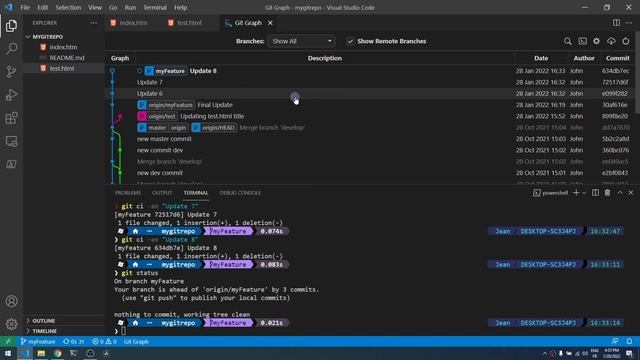Open the Branches Show All dropdown
Image resolution: width=640 pixels, height=360 pixels.
click(301, 41)
